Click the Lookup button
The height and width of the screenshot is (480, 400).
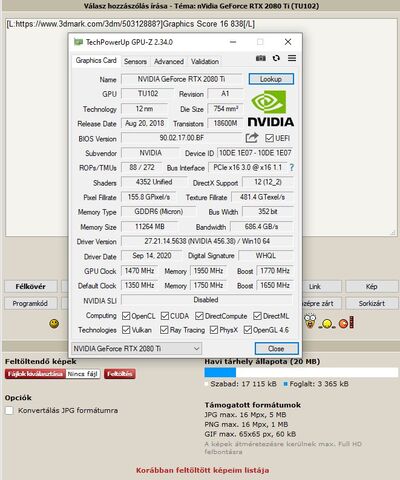click(271, 79)
